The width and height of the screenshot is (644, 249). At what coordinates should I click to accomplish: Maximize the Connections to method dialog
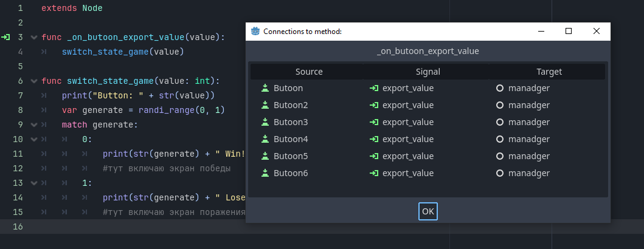point(569,32)
